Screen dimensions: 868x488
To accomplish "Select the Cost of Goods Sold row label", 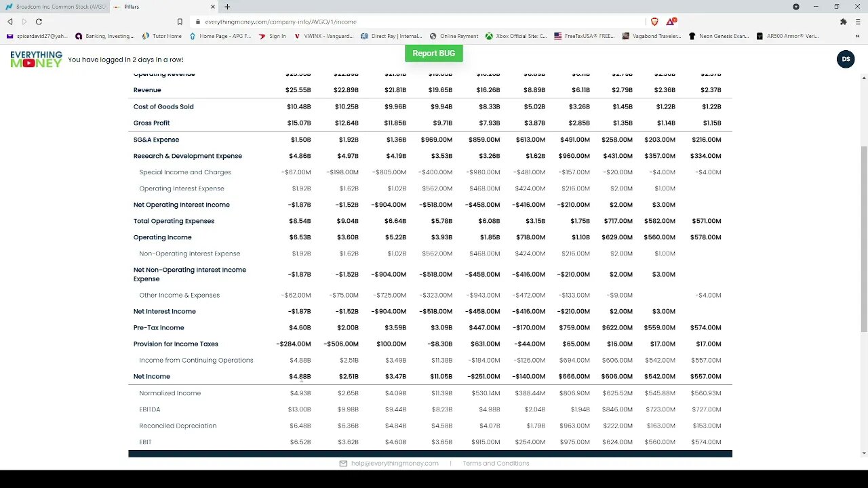I will [163, 106].
